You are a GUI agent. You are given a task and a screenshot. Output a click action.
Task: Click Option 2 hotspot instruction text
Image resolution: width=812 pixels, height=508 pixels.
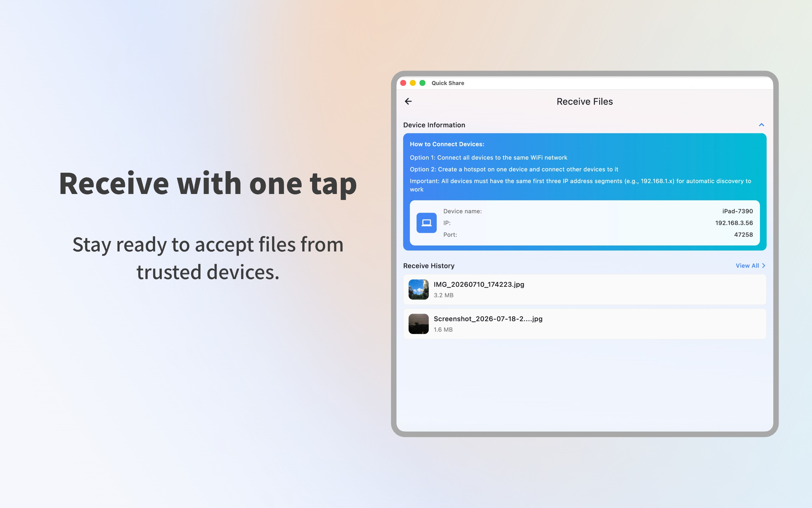point(514,169)
